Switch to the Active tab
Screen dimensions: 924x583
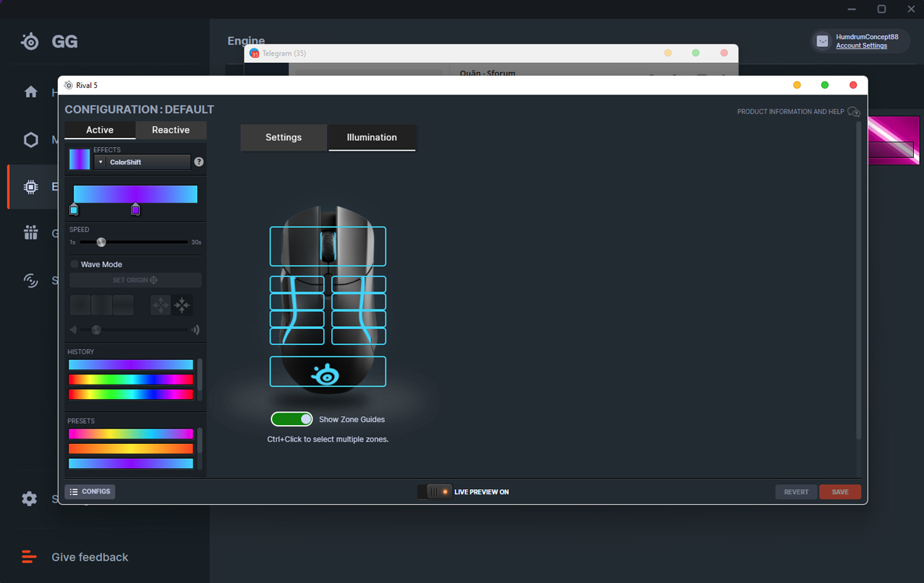[100, 130]
